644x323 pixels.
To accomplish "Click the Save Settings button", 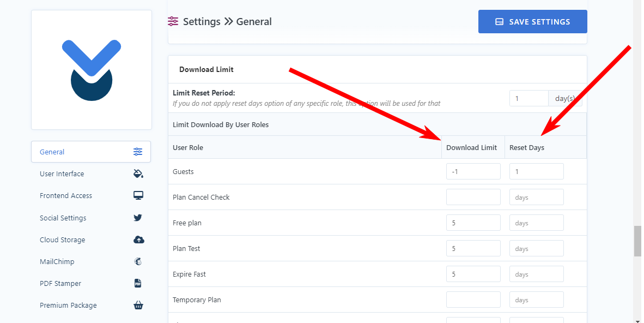I will click(533, 22).
